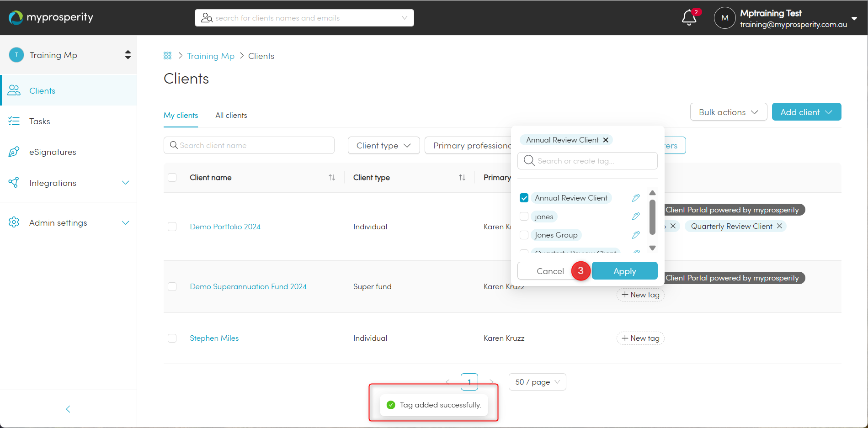This screenshot has height=428, width=868.
Task: Add New tag for Stephen Miles
Action: click(x=640, y=338)
